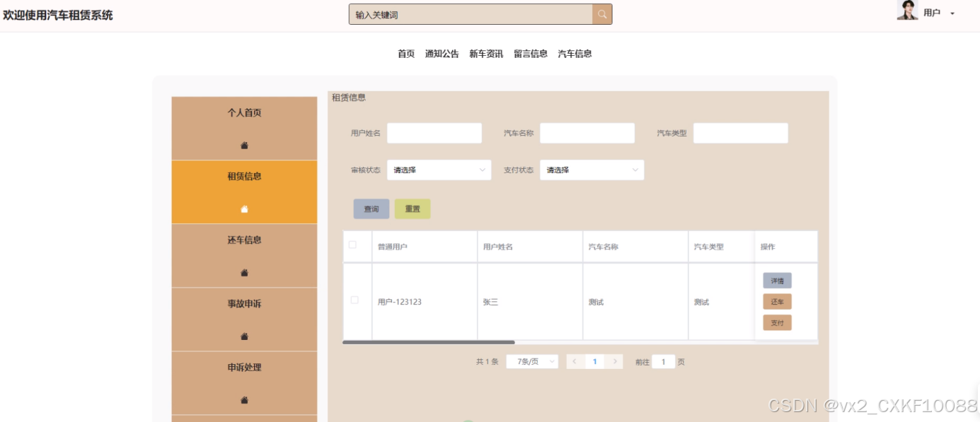Click the 前往 page number input
The image size is (980, 422).
(663, 362)
